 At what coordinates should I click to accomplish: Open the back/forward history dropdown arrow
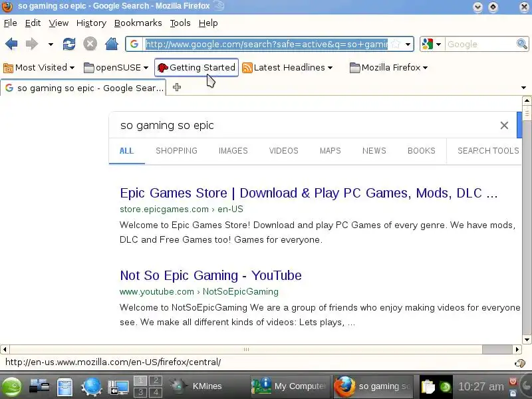tap(51, 44)
